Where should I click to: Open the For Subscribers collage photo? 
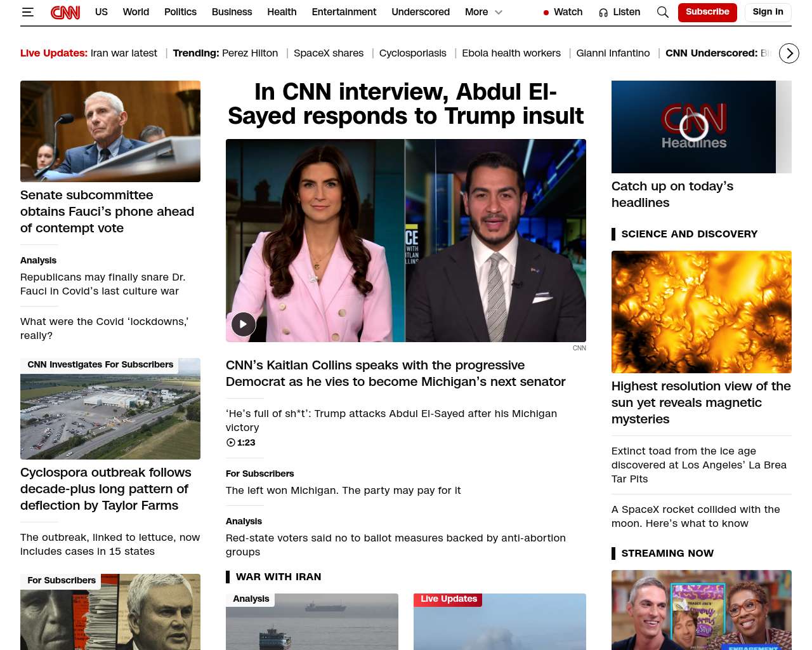[110, 612]
